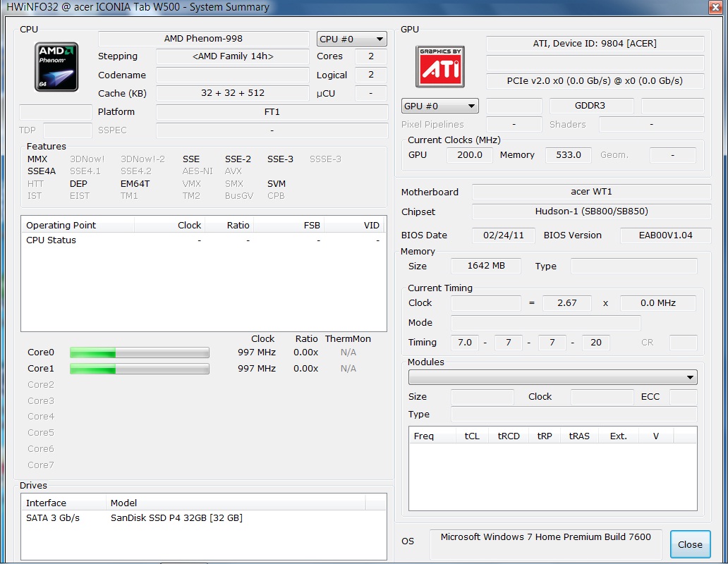Open the CPU #0 selector dropdown

point(351,39)
